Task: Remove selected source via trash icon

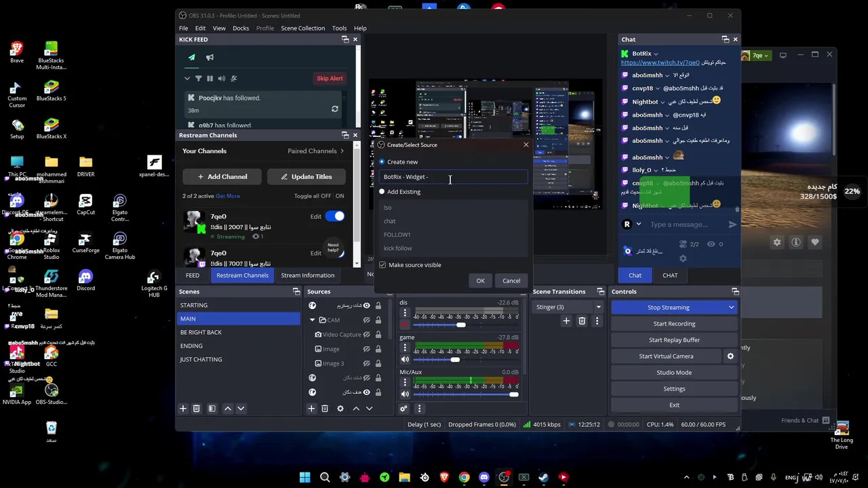Action: (325, 409)
